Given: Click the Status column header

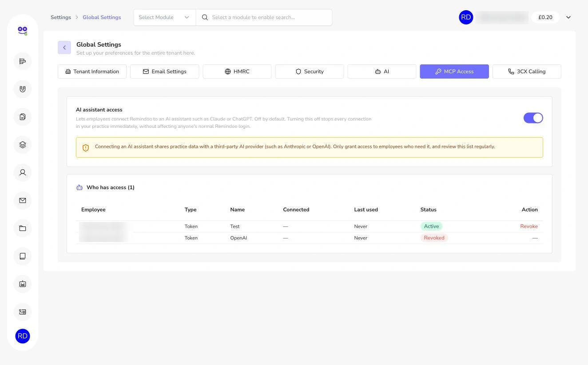Looking at the screenshot, I should [429, 210].
